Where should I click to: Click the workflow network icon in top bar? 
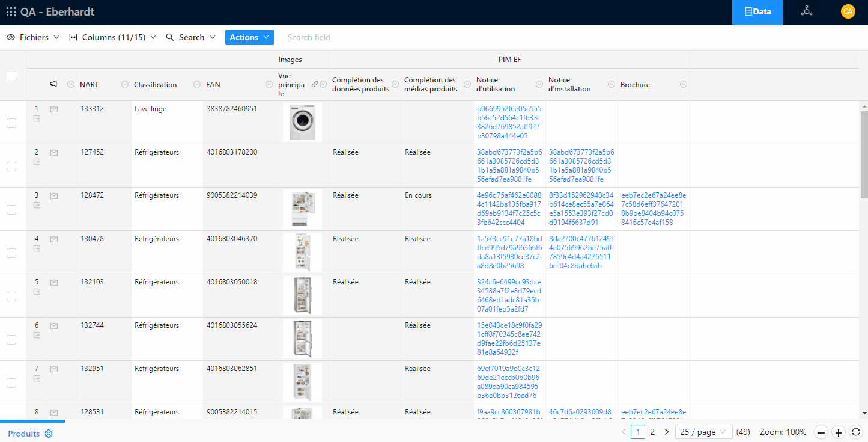[x=806, y=10]
